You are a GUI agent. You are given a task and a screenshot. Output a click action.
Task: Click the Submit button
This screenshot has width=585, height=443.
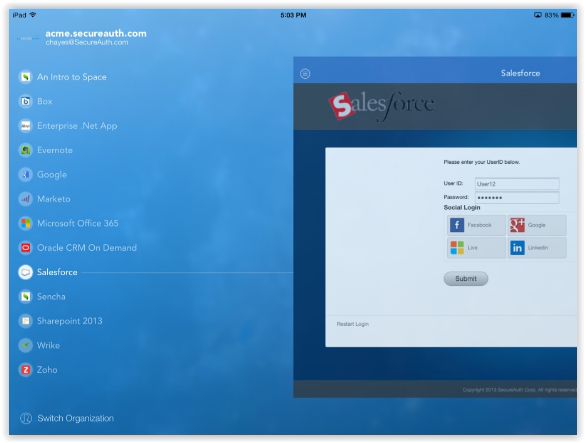coord(466,279)
